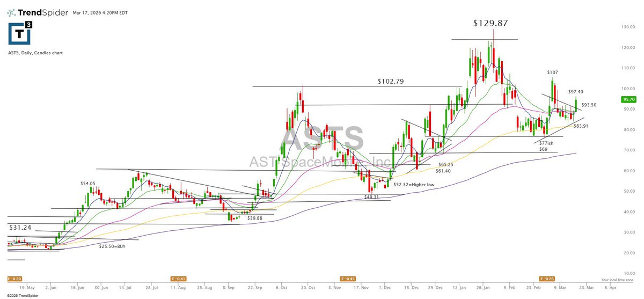Click the '$61.40' annotation
This screenshot has width=644, height=299.
click(443, 171)
